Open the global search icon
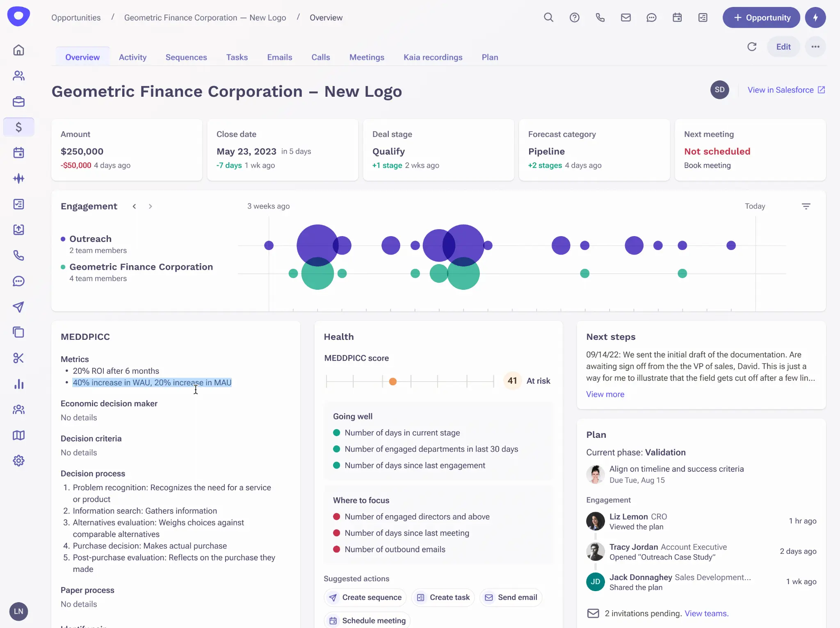 (549, 17)
